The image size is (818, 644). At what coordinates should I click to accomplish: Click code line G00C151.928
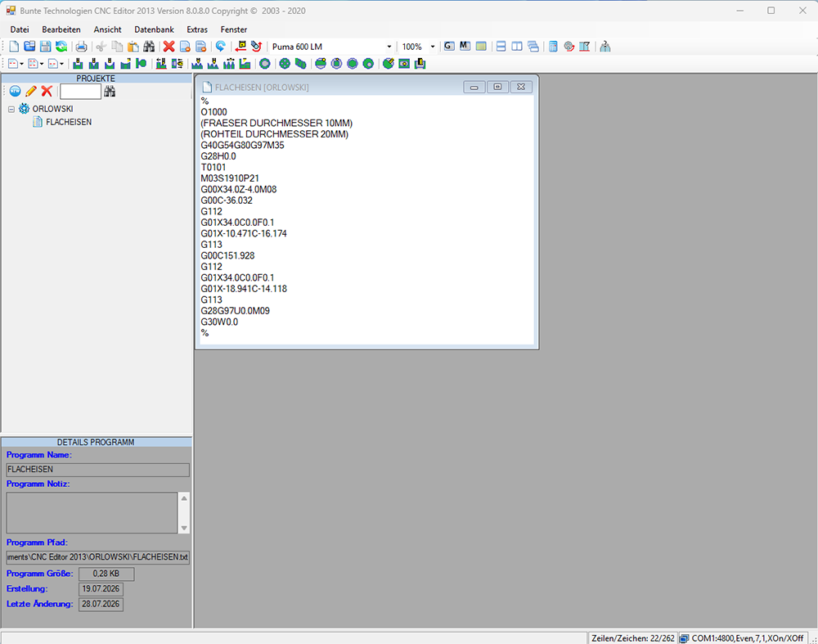click(228, 256)
